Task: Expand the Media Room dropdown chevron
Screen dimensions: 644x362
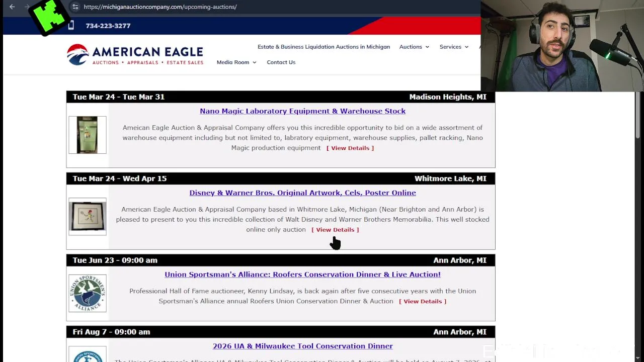Action: pos(254,62)
